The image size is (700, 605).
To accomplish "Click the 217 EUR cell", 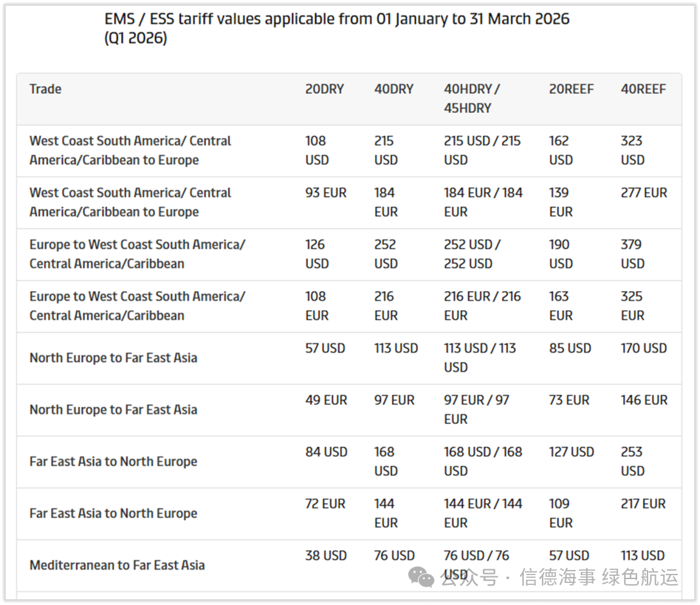I will pyautogui.click(x=643, y=504).
